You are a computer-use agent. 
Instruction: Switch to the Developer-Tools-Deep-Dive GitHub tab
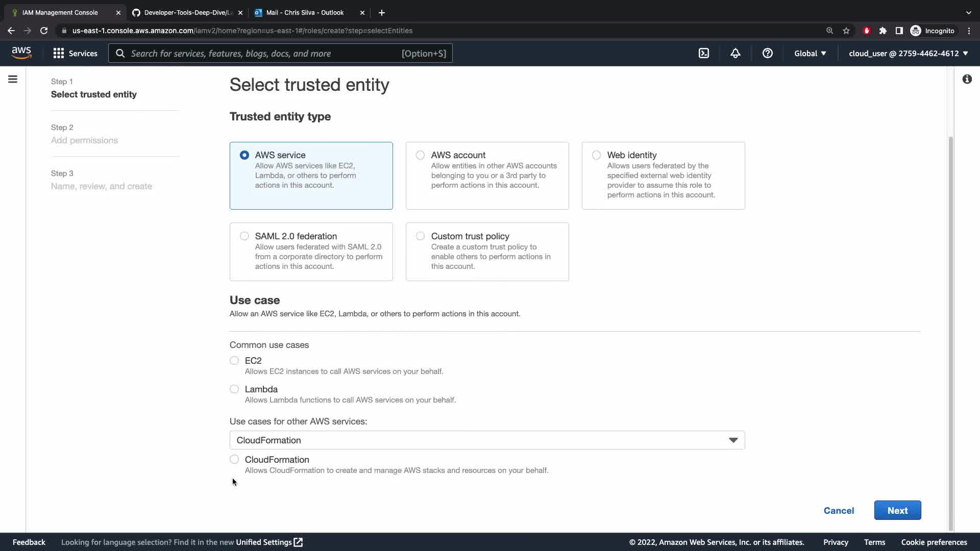coord(188,13)
